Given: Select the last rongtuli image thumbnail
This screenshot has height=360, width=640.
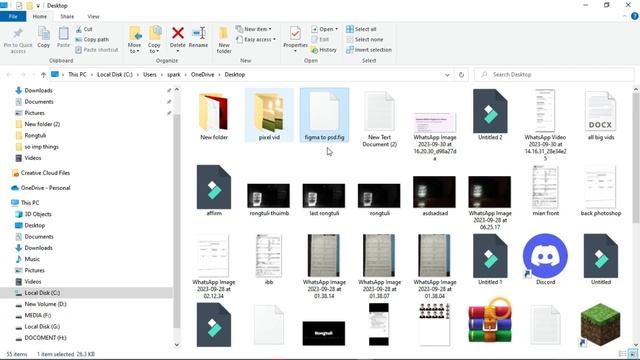Looking at the screenshot, I should tap(324, 199).
